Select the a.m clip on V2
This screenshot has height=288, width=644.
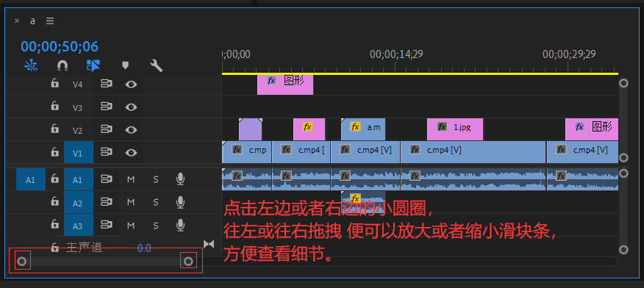(363, 129)
